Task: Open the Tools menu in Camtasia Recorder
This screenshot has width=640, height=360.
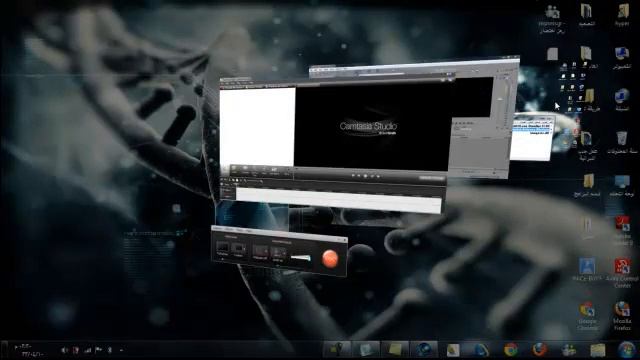Action: [x=240, y=231]
